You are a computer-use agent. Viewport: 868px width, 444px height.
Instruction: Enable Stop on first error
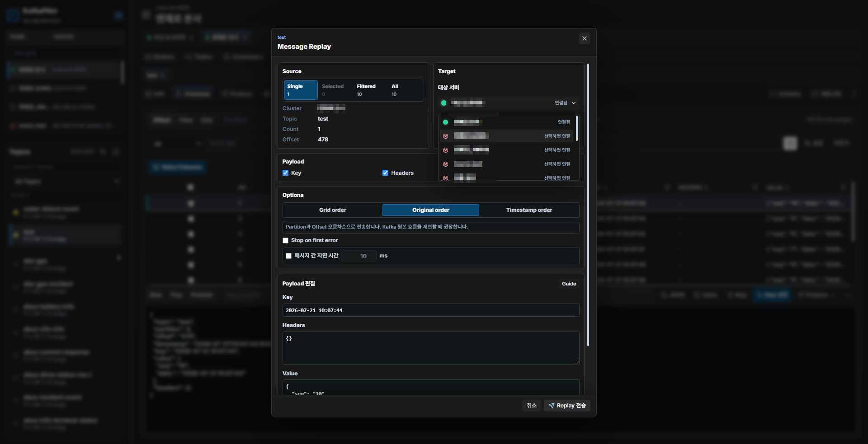coord(285,241)
